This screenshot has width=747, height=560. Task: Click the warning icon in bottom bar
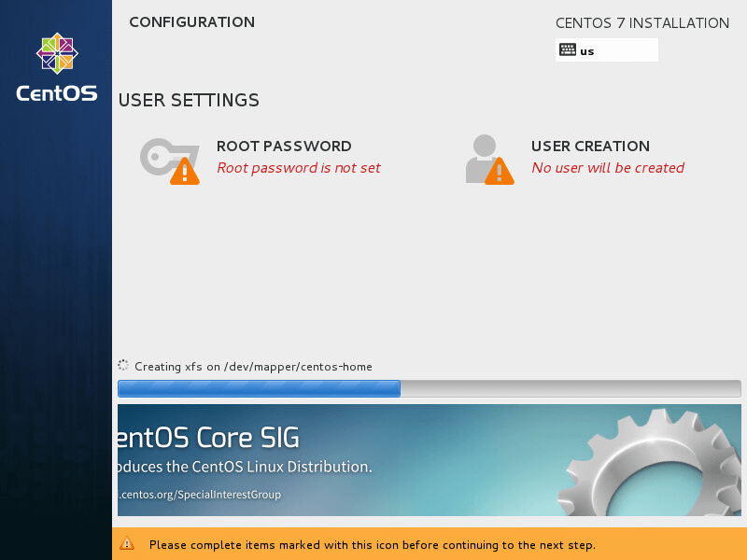(127, 543)
